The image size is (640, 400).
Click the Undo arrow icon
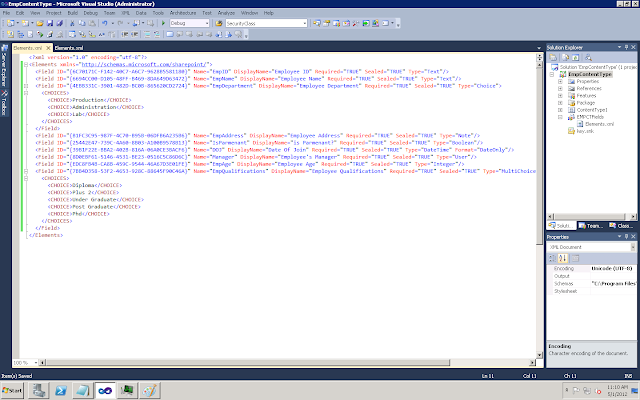coord(105,23)
